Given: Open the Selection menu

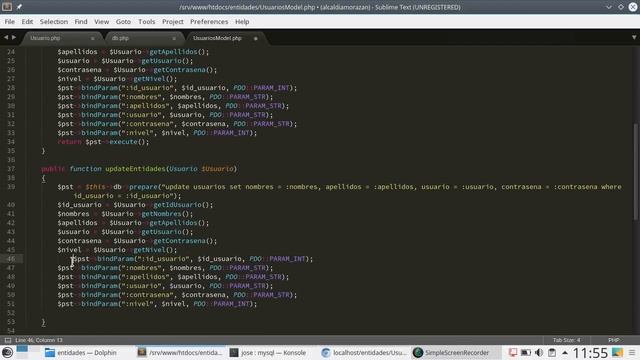Looking at the screenshot, I should click(54, 22).
